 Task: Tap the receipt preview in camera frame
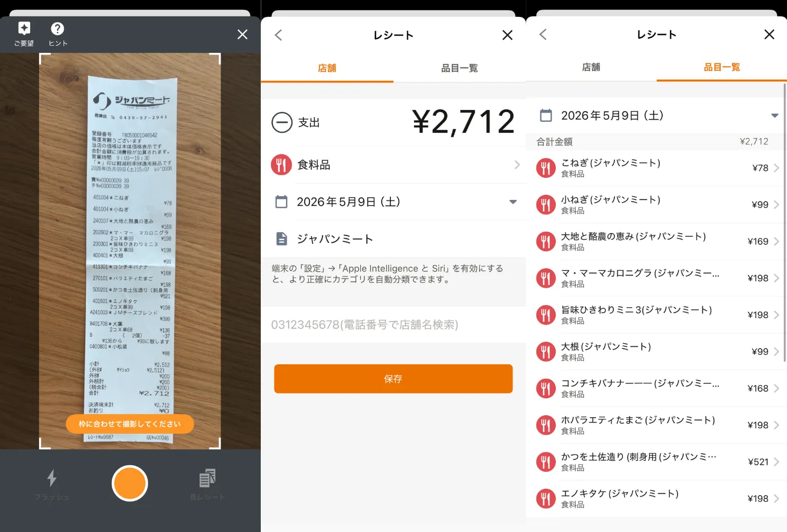click(130, 251)
